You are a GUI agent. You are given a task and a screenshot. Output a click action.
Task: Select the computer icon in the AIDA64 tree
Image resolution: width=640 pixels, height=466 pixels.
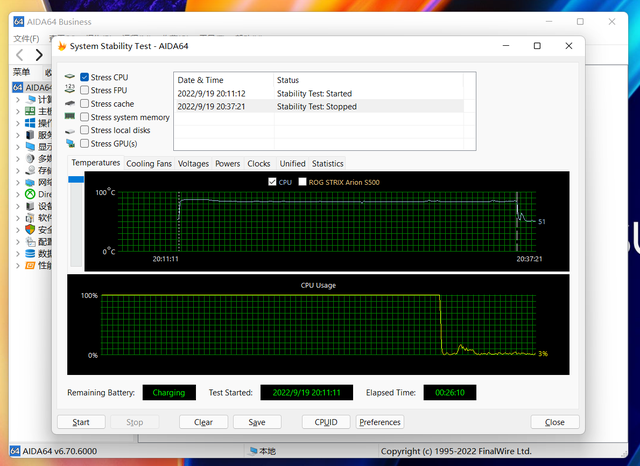click(30, 99)
